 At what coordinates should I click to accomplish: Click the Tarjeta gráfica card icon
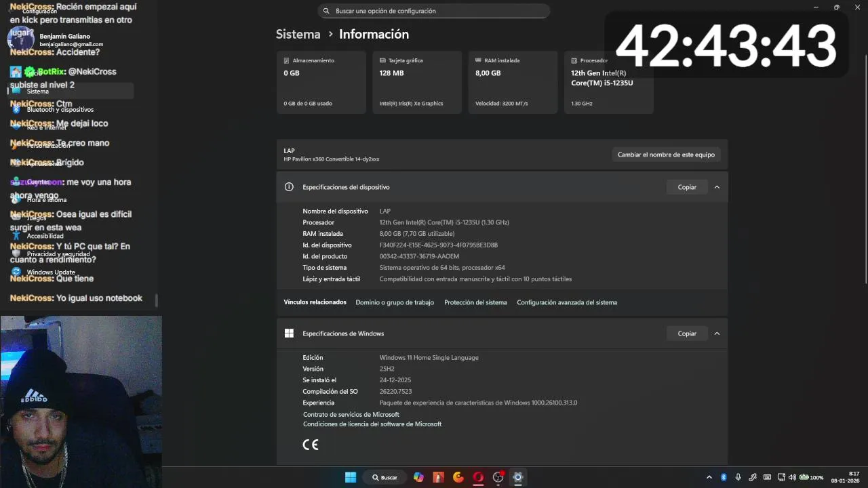382,60
